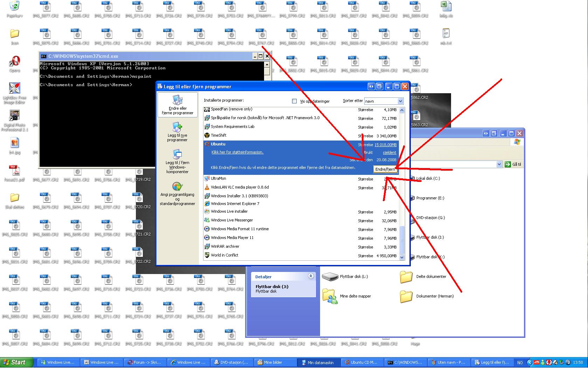Click Angi programtilgang og standardprogrammer icon
The image size is (588, 369).
pos(177,193)
